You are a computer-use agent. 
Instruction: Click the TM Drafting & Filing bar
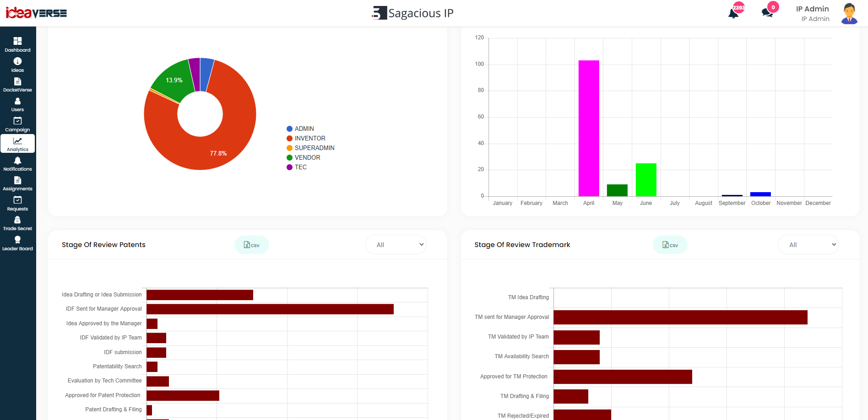571,397
